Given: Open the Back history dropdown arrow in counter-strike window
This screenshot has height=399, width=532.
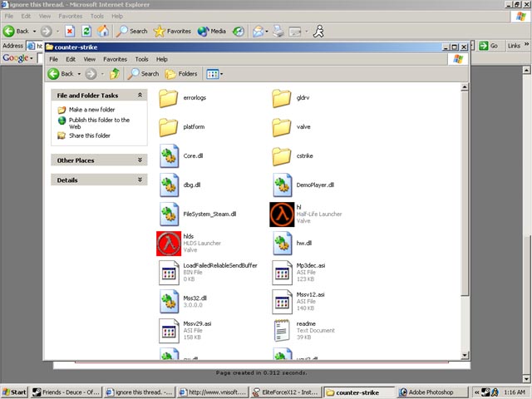Looking at the screenshot, I should pyautogui.click(x=79, y=74).
